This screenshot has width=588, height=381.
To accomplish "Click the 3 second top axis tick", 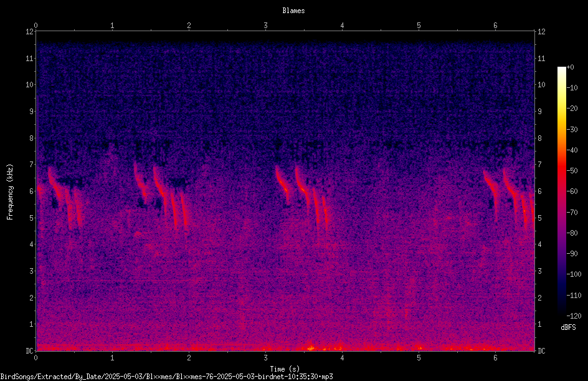I will (265, 26).
